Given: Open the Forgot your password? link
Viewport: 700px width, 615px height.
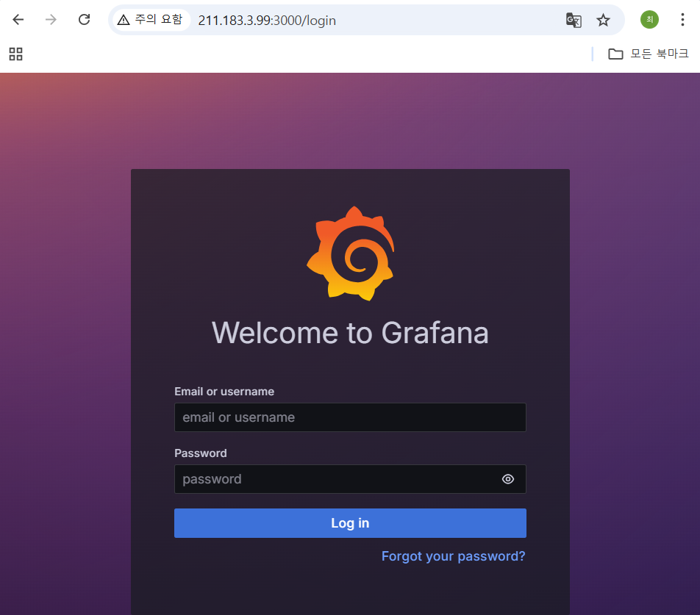Looking at the screenshot, I should [453, 556].
